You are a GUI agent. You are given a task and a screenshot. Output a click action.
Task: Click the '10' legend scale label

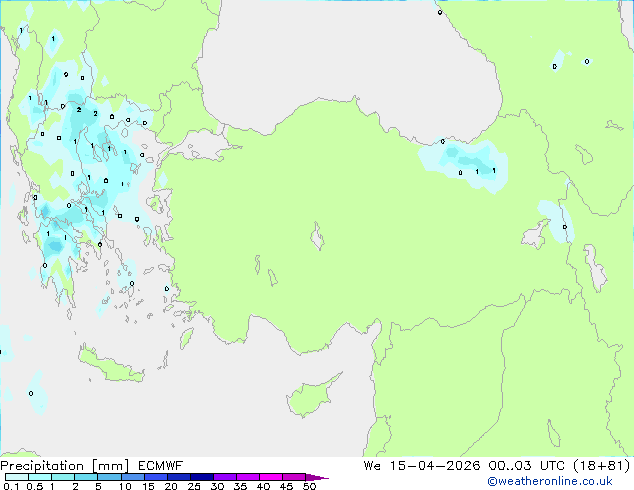tap(125, 486)
